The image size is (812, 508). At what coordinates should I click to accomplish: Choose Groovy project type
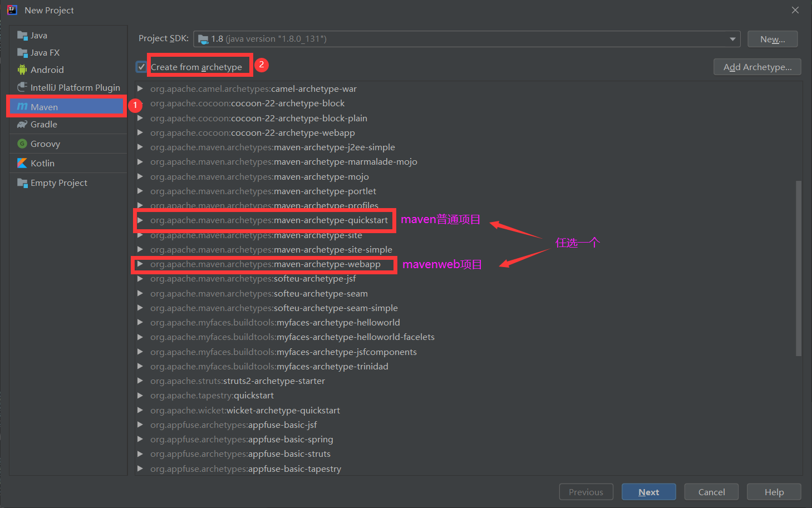(x=68, y=144)
